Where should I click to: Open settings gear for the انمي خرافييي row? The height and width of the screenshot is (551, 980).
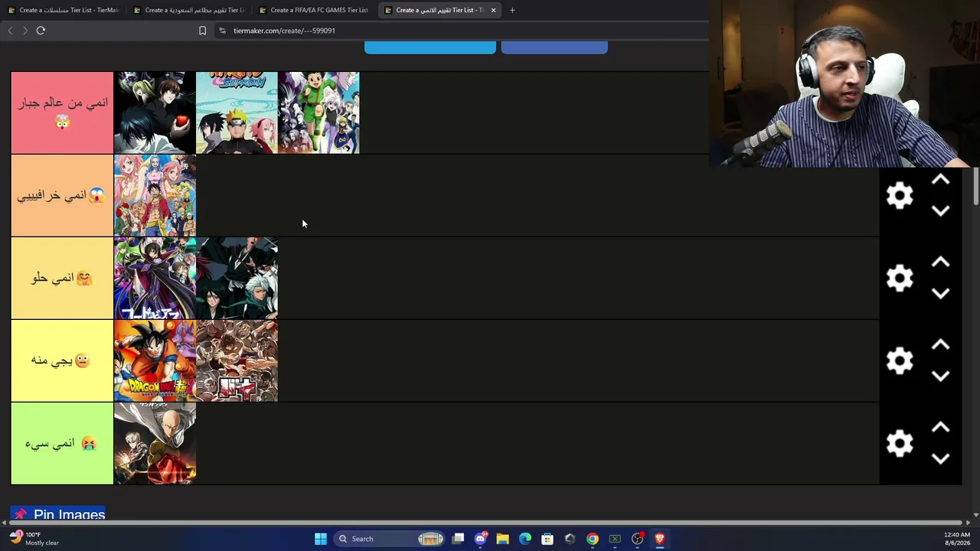900,196
